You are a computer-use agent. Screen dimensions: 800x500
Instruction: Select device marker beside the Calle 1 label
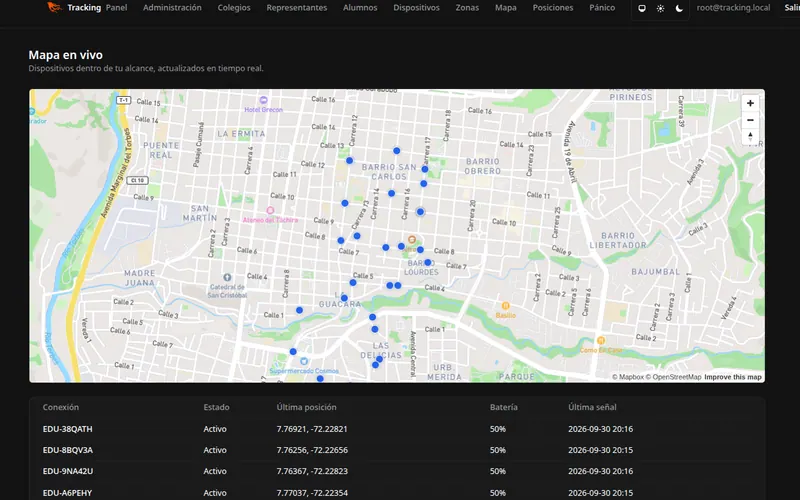299,310
